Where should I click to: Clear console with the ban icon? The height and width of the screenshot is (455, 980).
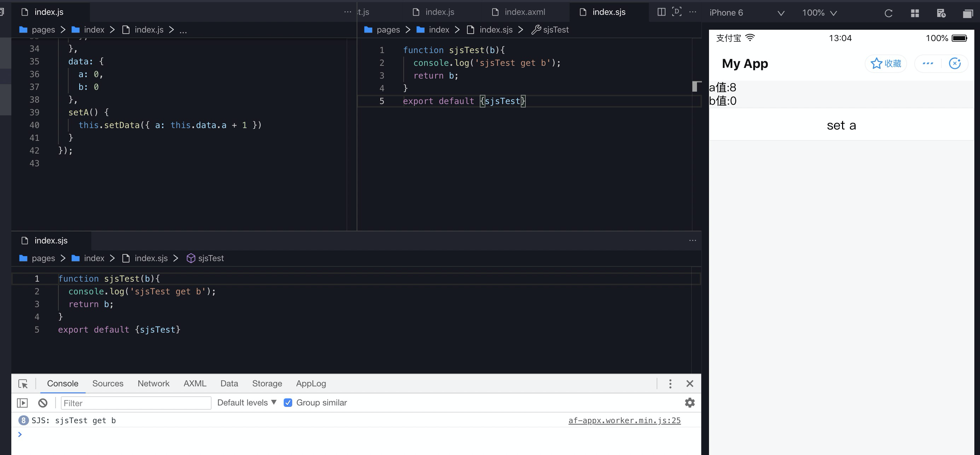(42, 403)
